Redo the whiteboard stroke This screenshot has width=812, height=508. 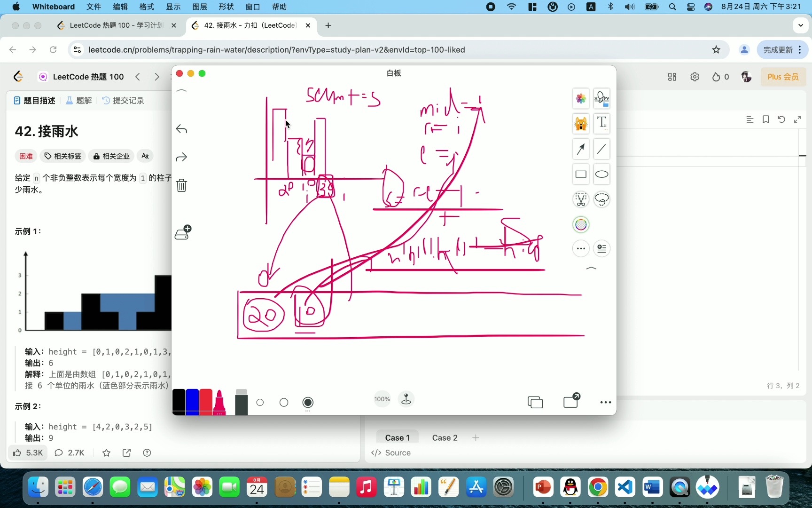[x=181, y=157]
